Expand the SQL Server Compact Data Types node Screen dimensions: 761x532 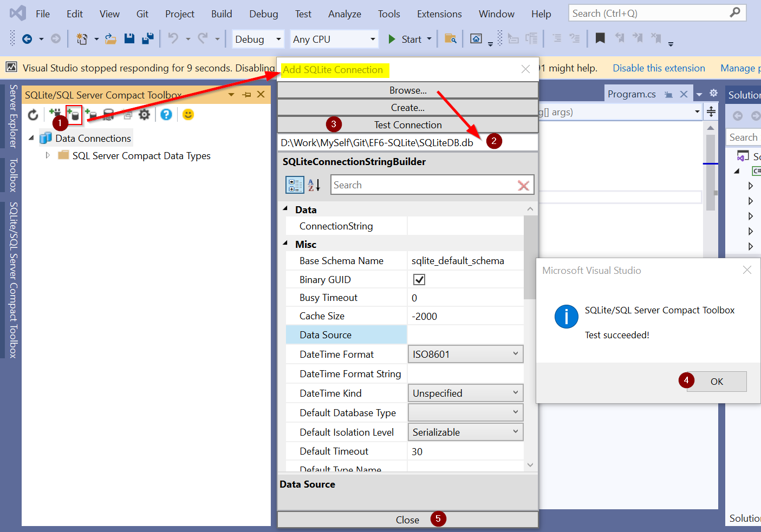coord(47,155)
